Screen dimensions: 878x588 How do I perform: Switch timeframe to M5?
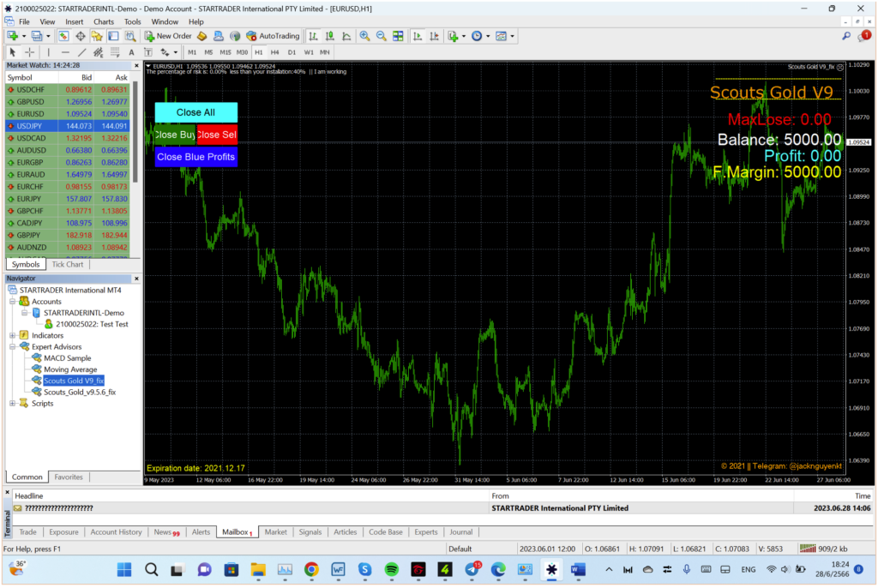[208, 52]
